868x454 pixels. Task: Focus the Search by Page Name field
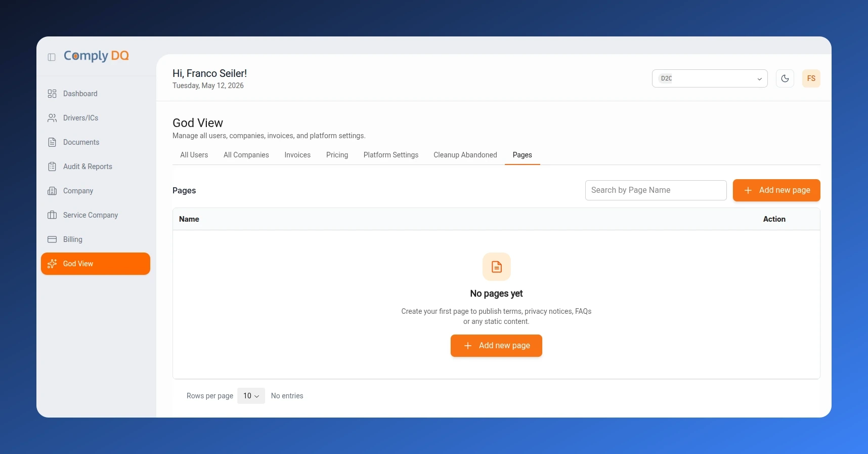click(x=656, y=190)
